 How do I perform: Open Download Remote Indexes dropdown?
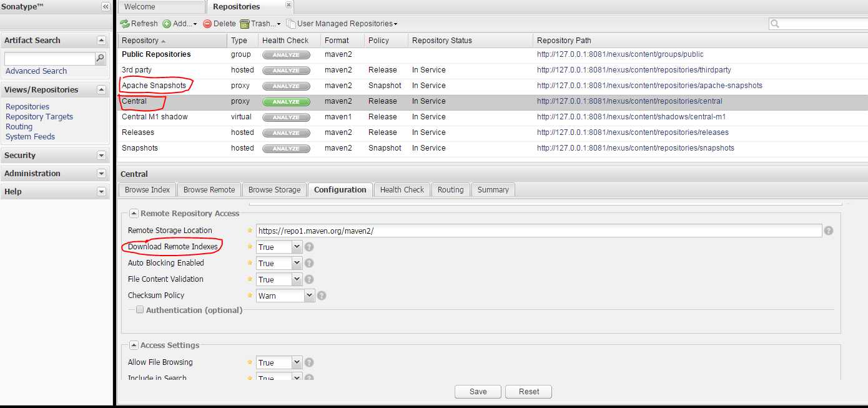(x=297, y=247)
